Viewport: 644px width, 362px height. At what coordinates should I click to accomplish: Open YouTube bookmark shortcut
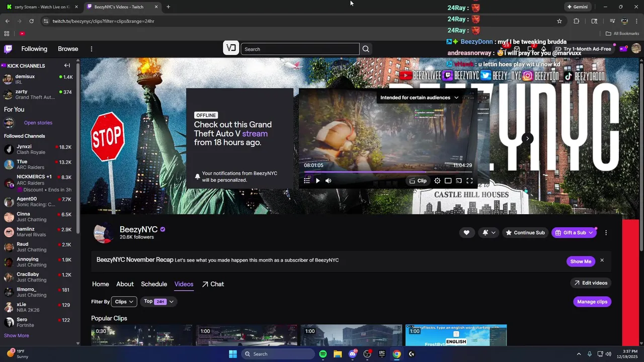[22, 34]
